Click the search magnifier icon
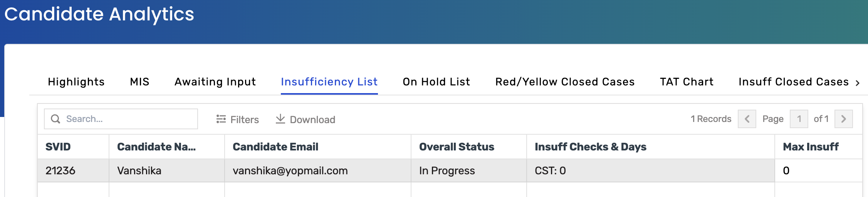868x197 pixels. [x=55, y=119]
